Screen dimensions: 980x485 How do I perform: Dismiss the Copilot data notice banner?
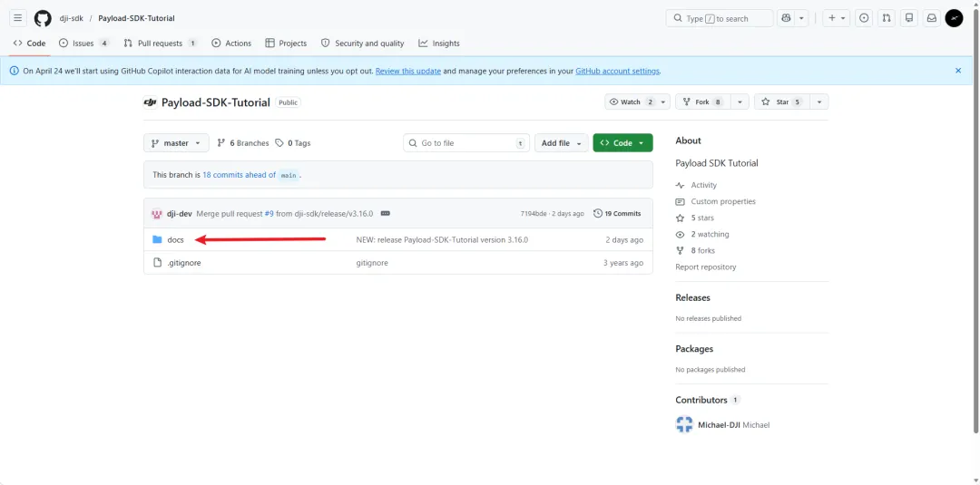click(x=958, y=71)
